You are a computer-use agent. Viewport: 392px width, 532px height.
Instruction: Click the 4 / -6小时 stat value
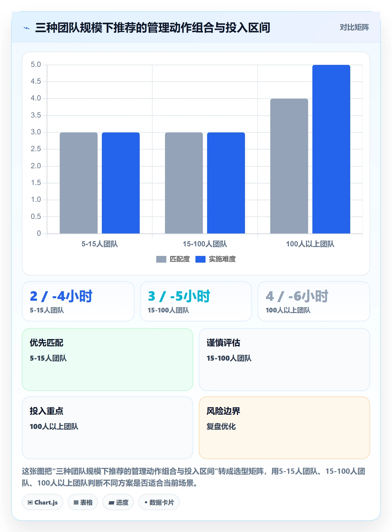[x=297, y=296]
